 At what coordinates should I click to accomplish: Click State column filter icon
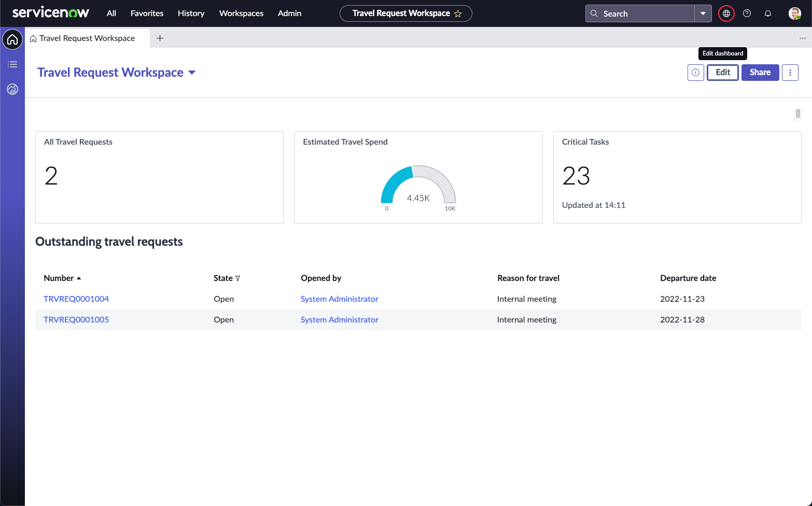tap(238, 278)
